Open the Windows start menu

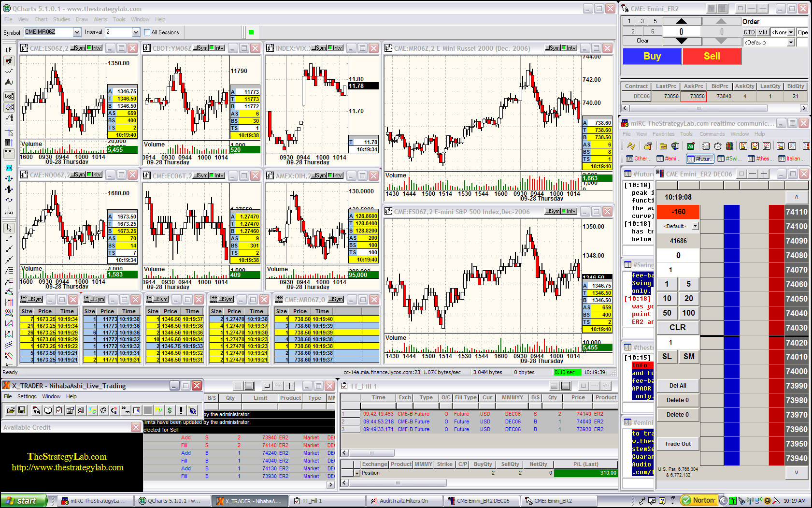coord(24,501)
